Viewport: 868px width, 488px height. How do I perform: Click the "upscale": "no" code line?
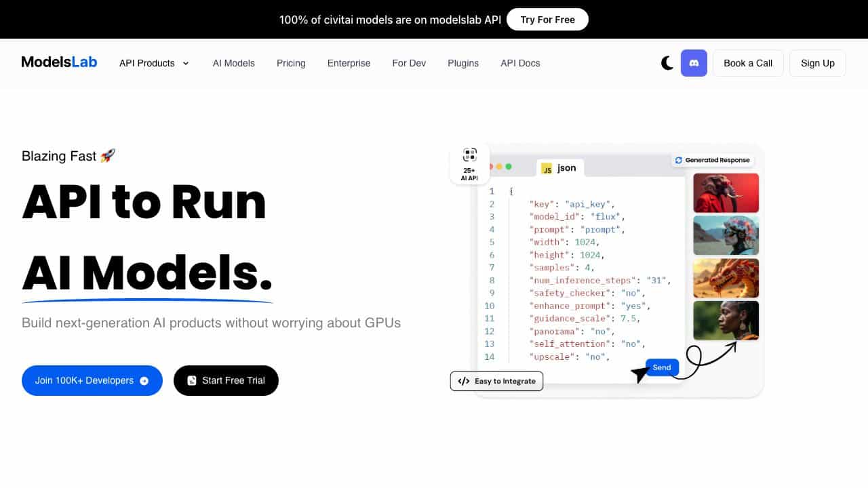(x=570, y=357)
